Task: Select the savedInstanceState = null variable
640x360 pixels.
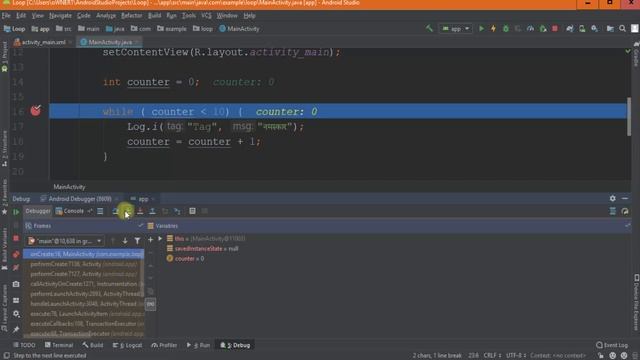Action: coord(202,249)
